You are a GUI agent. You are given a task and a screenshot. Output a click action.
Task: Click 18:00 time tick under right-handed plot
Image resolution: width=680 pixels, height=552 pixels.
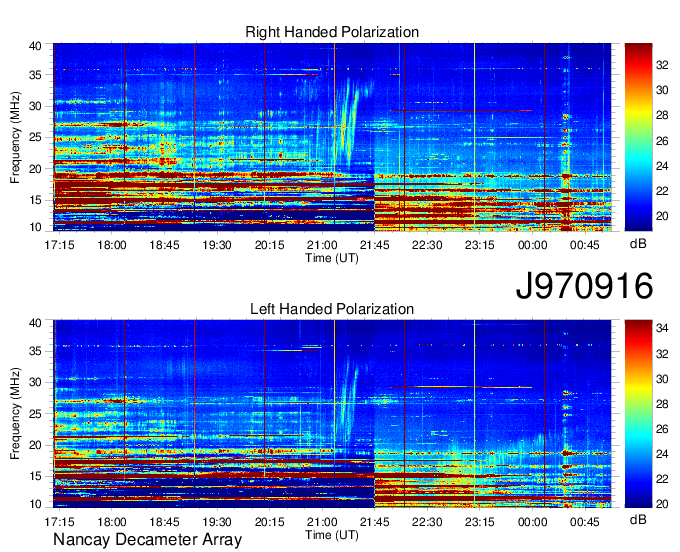pos(112,245)
